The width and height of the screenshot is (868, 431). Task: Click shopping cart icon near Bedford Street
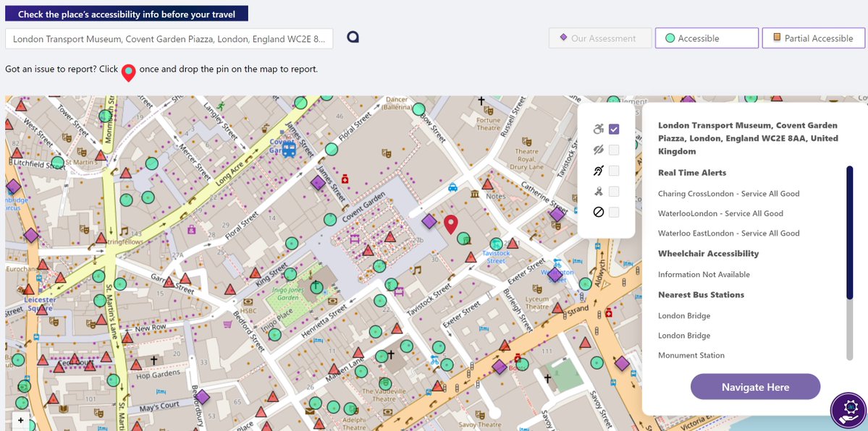227,324
